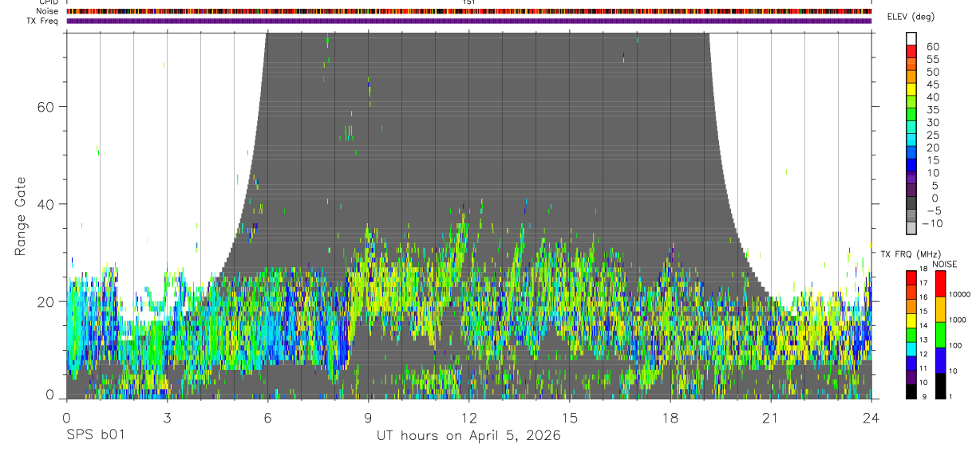Click hour tick '24' on the UT axis
Screen dimensions: 980x452
click(871, 417)
